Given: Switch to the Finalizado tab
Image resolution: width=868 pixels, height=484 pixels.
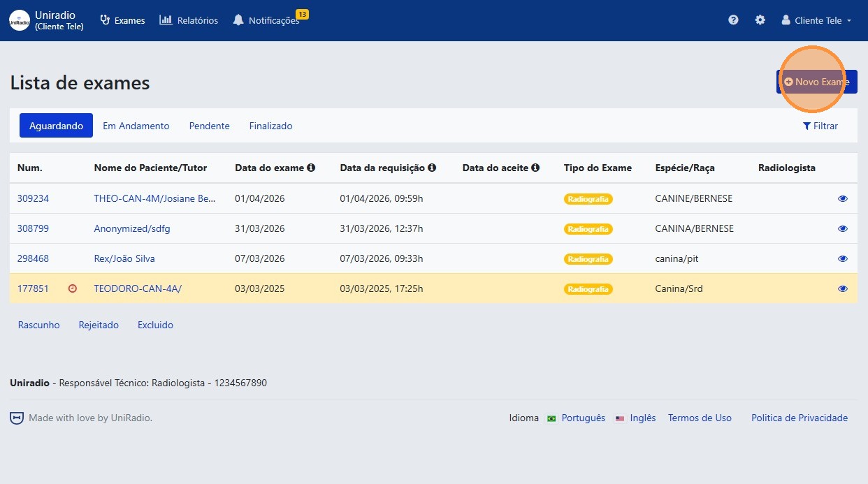Looking at the screenshot, I should click(x=270, y=126).
